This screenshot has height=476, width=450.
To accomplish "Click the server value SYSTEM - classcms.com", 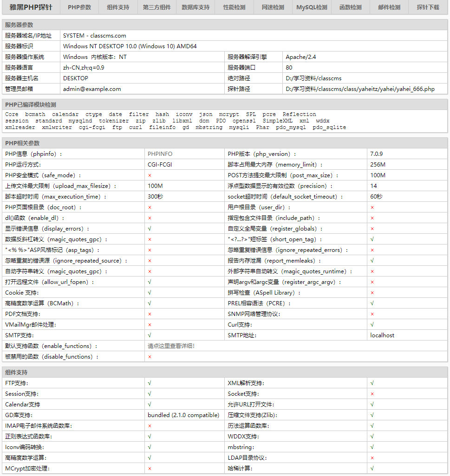I will tap(94, 36).
